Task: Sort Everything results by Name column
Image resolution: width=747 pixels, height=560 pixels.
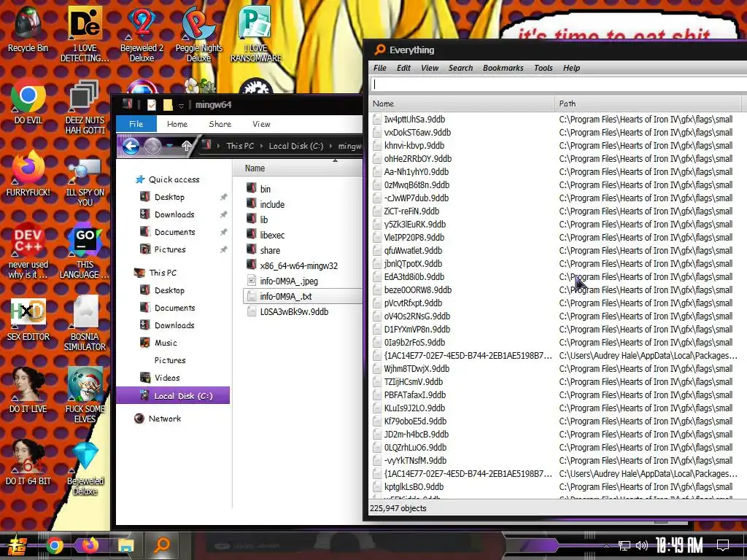Action: (x=462, y=104)
